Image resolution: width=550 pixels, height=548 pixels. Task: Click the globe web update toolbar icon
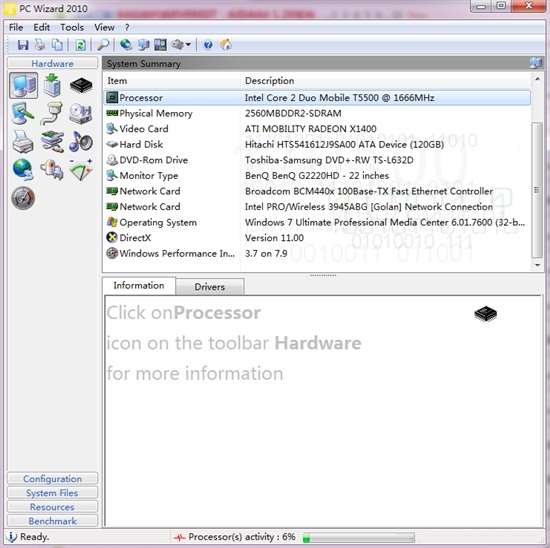click(x=126, y=45)
